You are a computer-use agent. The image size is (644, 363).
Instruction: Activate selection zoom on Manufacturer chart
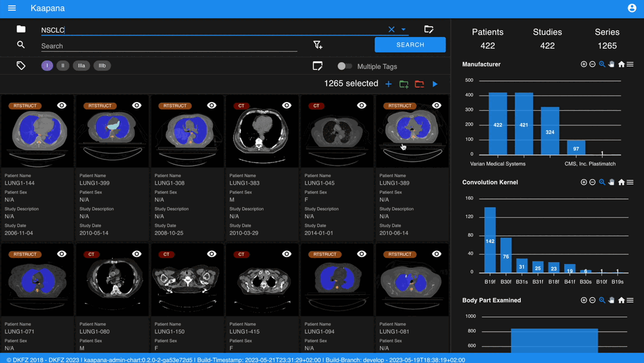[602, 64]
